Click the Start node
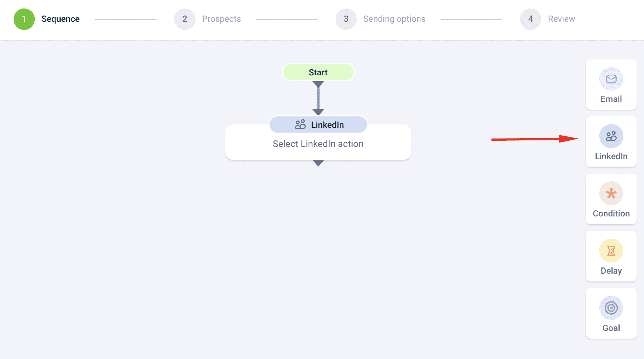The image size is (644, 359). click(318, 72)
